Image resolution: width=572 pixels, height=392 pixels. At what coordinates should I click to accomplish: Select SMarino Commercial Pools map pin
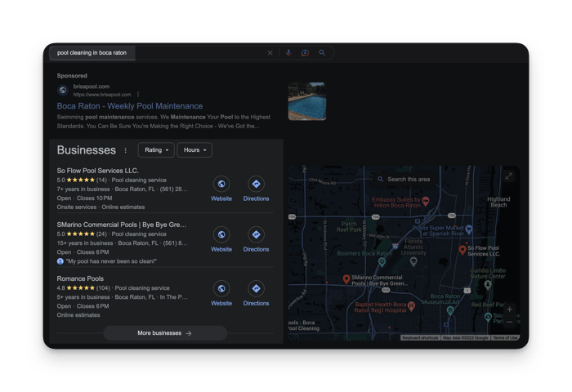(346, 279)
